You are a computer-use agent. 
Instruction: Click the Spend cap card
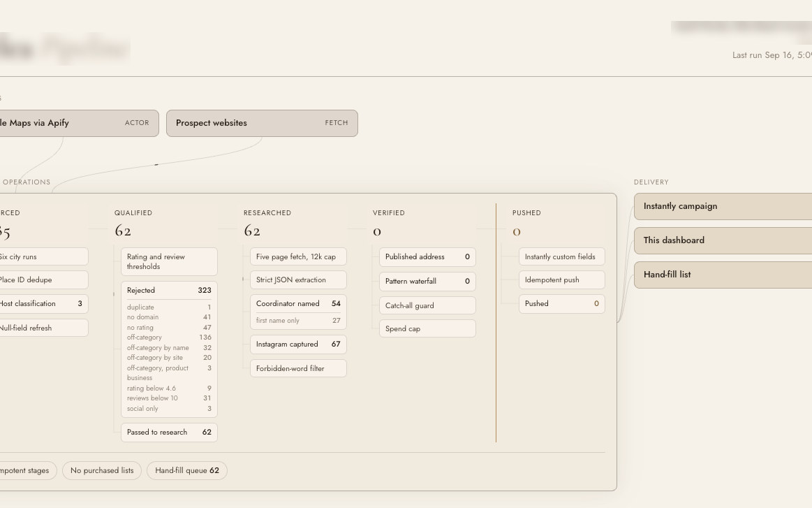[428, 328]
